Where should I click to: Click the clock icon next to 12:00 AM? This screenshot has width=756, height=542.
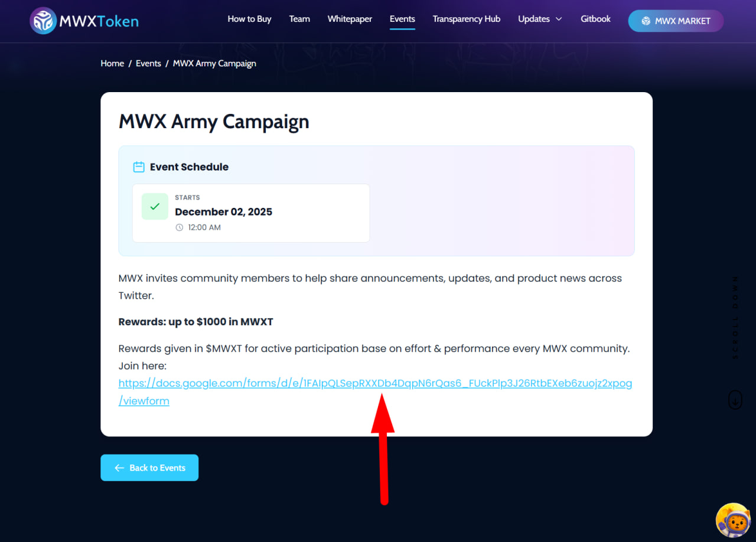pyautogui.click(x=180, y=228)
